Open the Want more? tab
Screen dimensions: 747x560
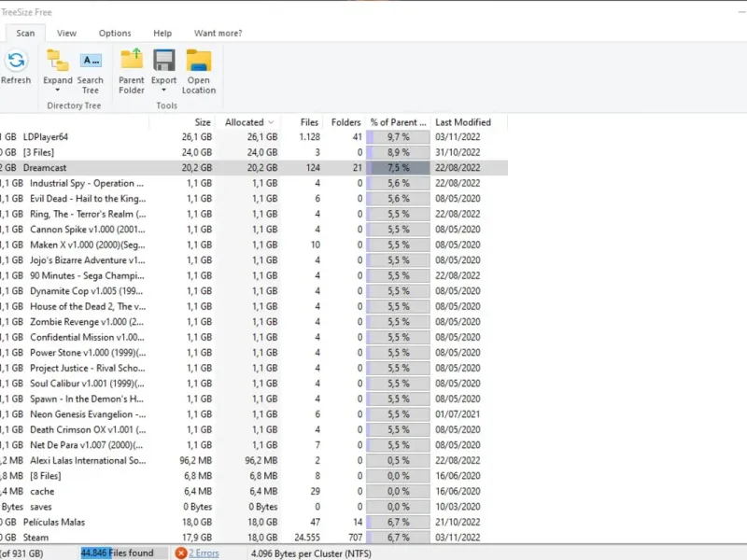click(x=218, y=33)
